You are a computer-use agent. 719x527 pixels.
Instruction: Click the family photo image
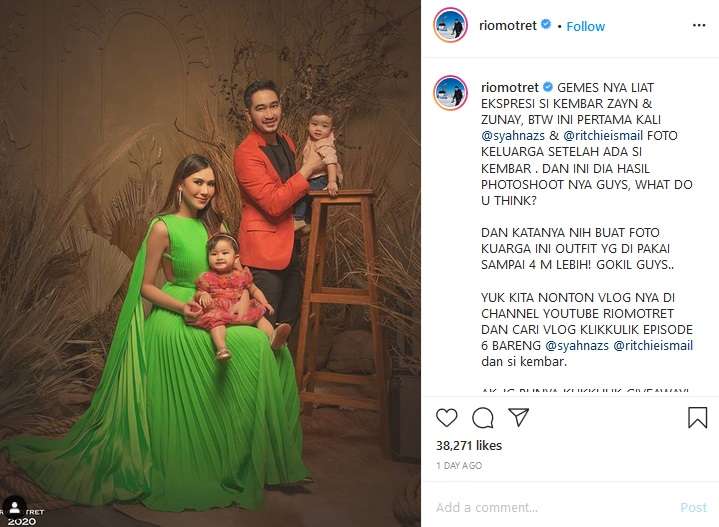[210, 263]
